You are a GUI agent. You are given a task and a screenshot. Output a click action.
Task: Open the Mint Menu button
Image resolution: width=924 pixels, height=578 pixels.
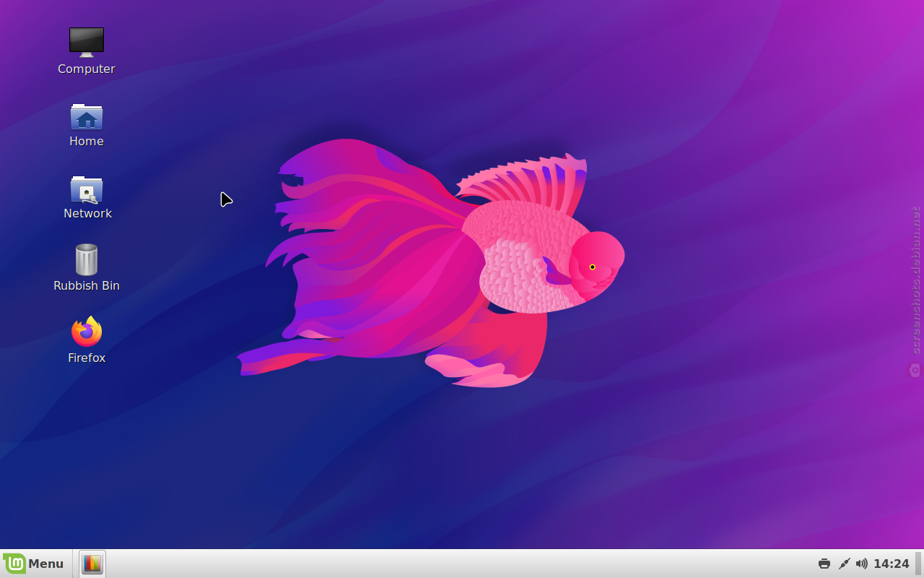click(34, 564)
